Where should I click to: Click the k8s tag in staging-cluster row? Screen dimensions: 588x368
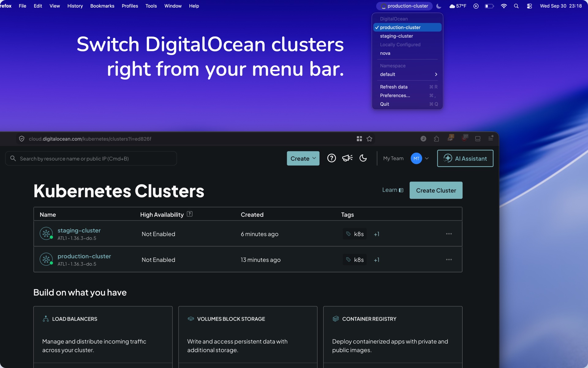(x=355, y=234)
